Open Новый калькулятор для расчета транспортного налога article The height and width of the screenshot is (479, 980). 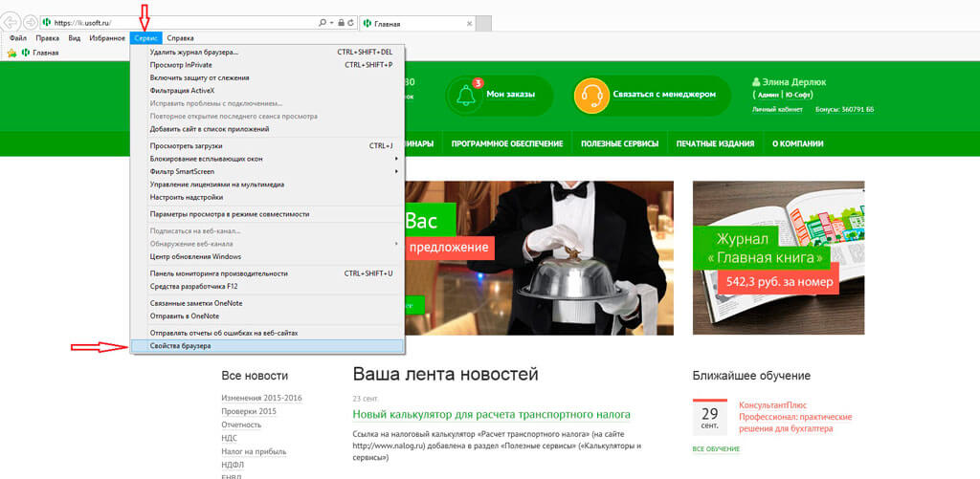491,415
